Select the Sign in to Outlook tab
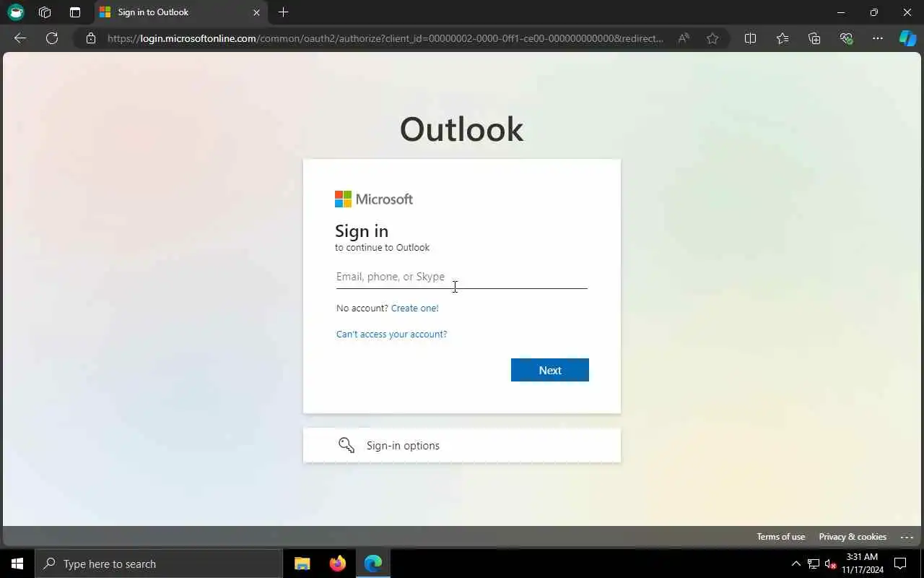 [180, 12]
